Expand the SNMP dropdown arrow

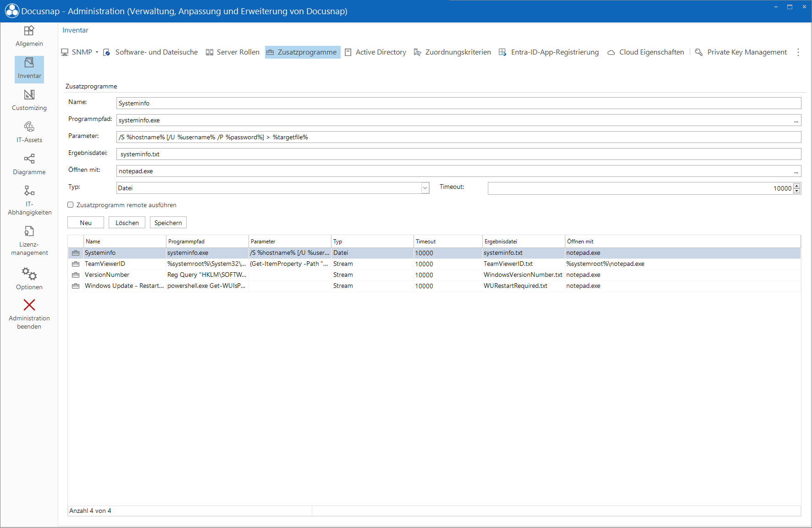(x=97, y=52)
